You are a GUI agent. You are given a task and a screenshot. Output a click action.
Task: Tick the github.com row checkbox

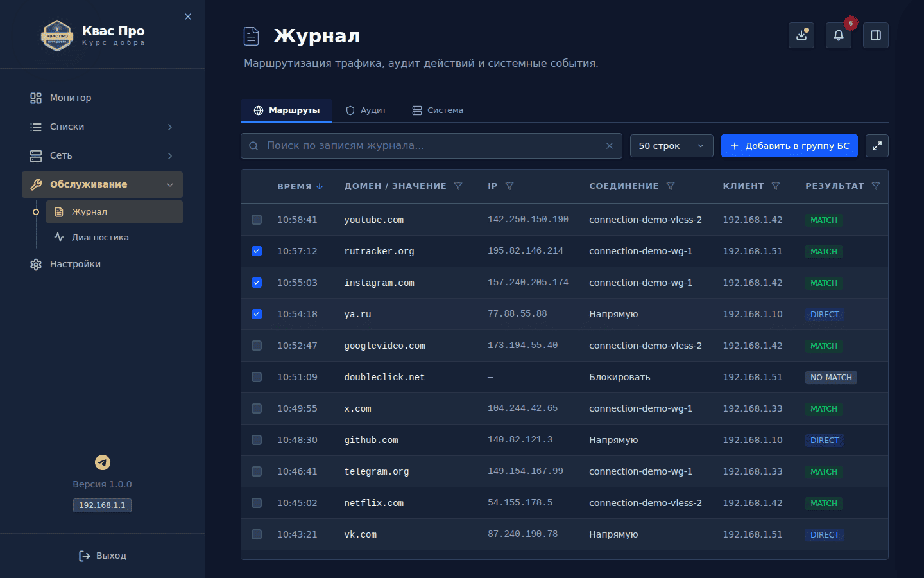point(257,440)
